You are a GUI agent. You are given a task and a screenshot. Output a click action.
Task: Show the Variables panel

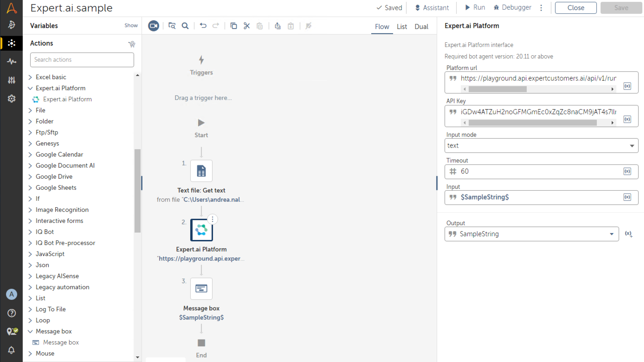pyautogui.click(x=131, y=25)
